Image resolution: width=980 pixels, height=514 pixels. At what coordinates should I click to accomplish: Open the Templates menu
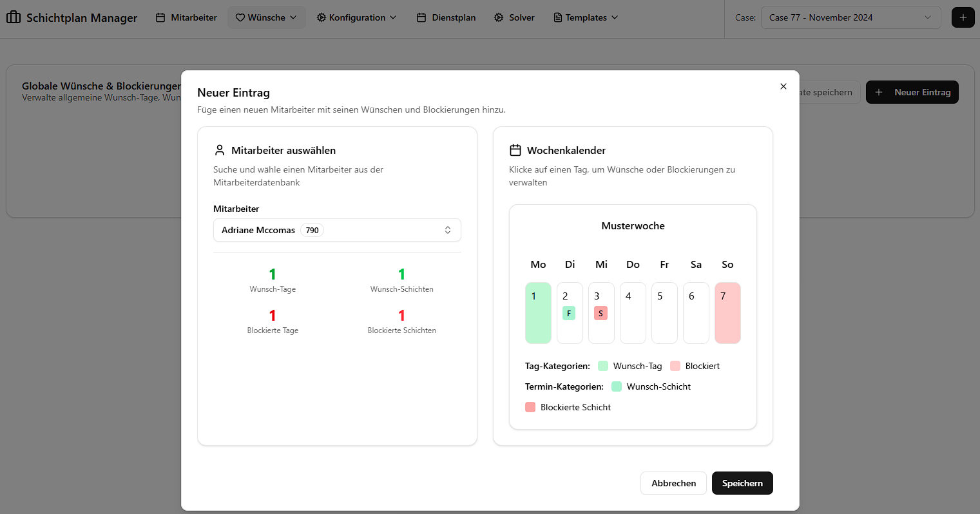coord(586,17)
